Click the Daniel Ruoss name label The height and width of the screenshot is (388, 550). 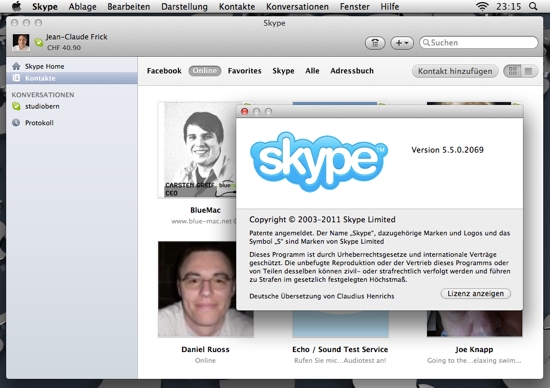tap(206, 349)
